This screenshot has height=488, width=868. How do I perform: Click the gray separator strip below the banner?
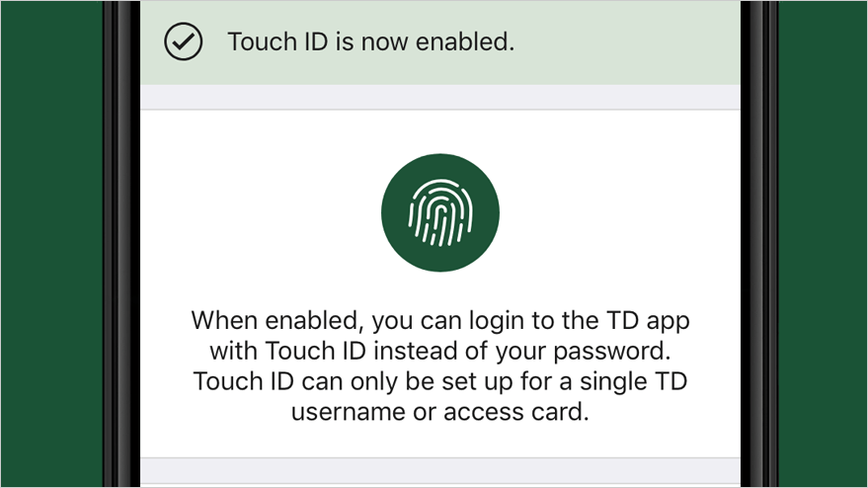click(x=440, y=97)
